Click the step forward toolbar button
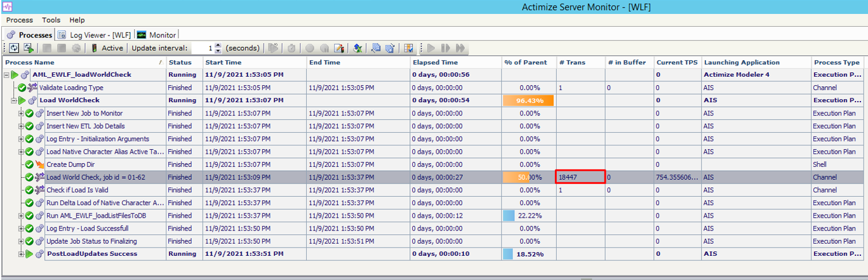 (x=445, y=48)
